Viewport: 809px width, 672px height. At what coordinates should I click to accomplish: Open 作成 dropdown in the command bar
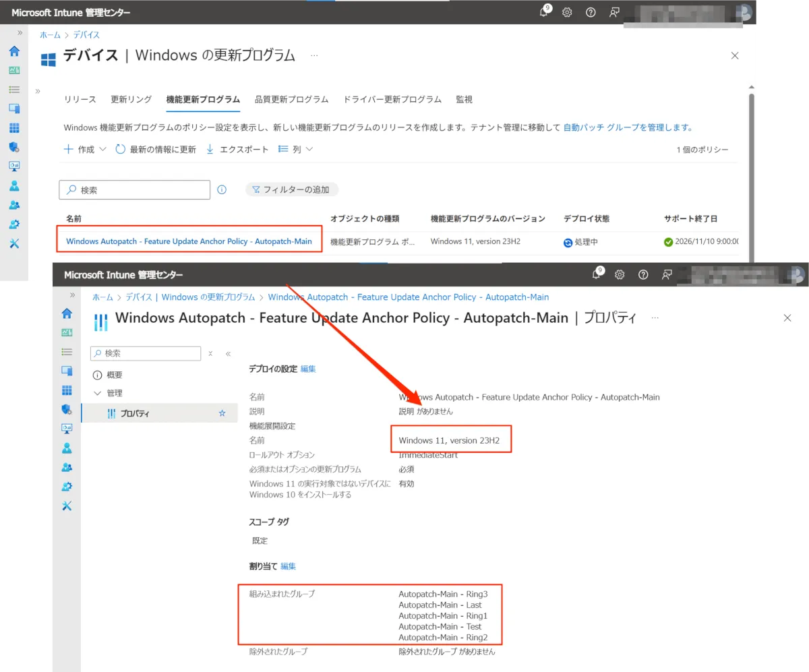85,150
